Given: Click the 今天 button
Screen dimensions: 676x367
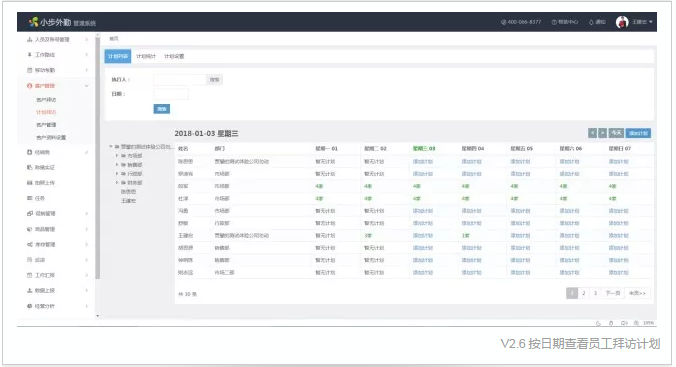Looking at the screenshot, I should [x=616, y=133].
